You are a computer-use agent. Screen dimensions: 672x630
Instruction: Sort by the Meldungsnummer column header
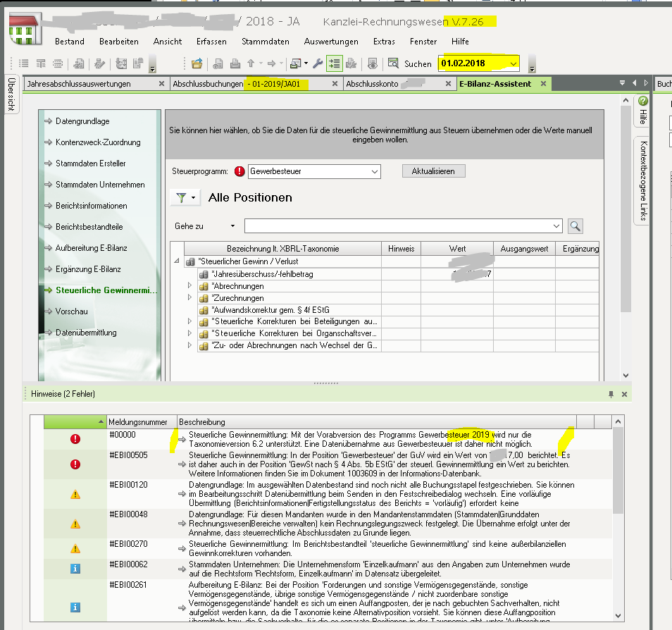coord(142,422)
